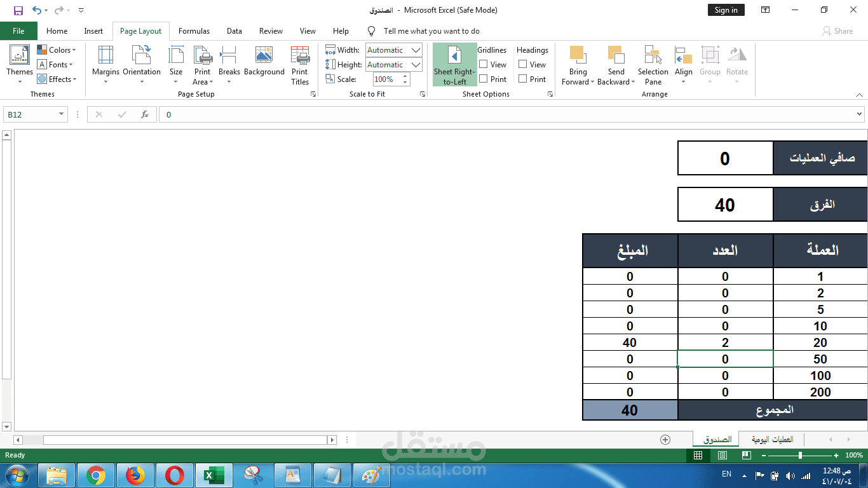Click the Send Backward icon
868x488 pixels.
[x=616, y=56]
